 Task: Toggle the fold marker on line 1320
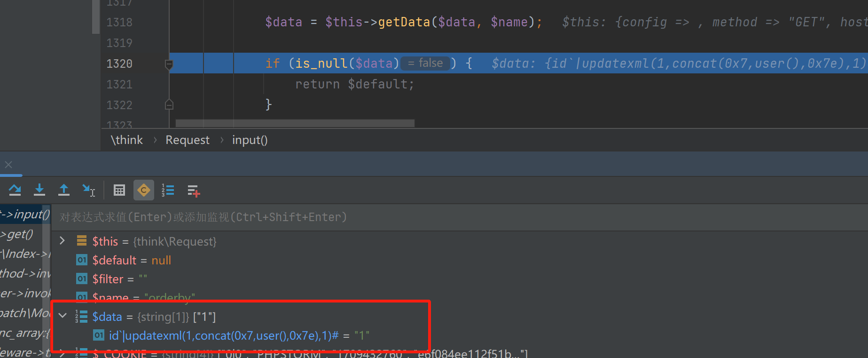tap(169, 64)
